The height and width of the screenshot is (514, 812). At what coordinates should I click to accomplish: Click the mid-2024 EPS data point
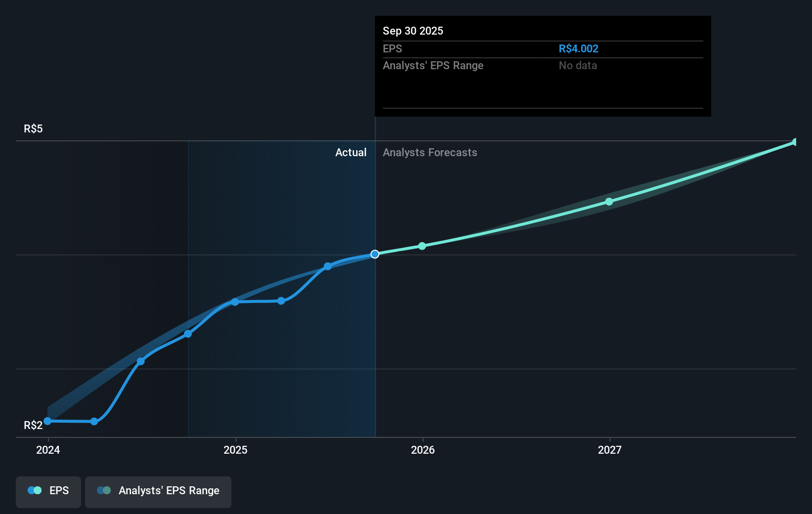point(141,361)
